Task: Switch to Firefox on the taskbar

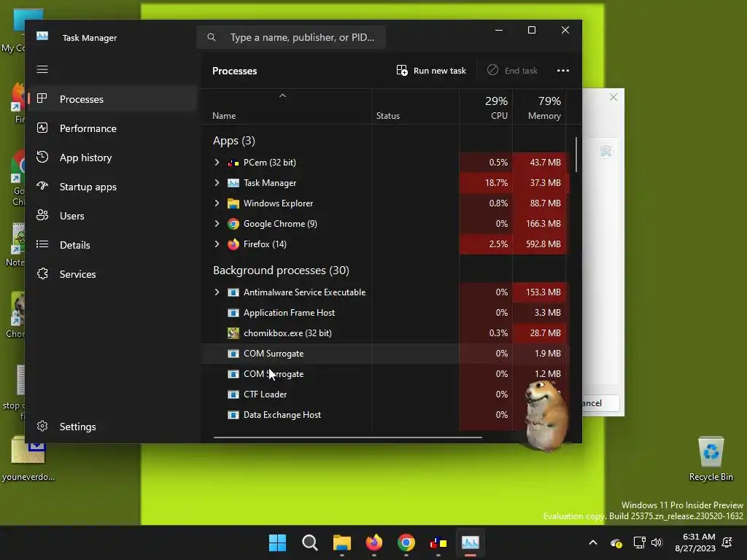Action: 374,542
